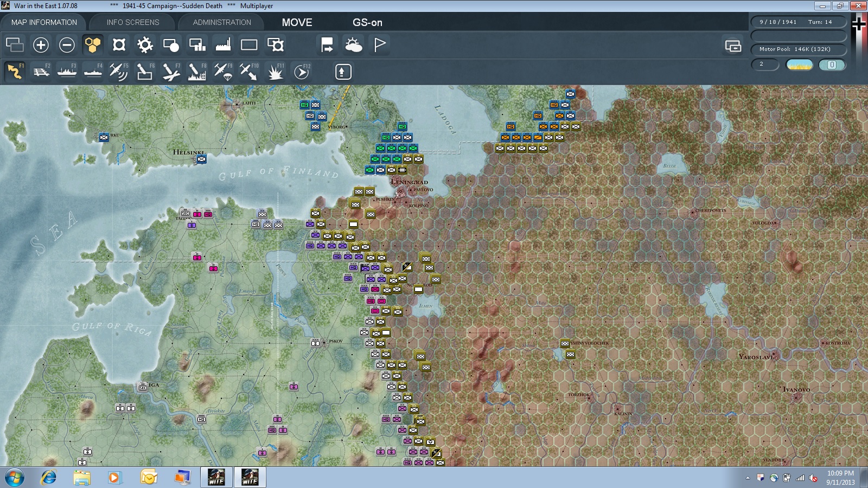Click the end turn F12 icon

coord(302,72)
